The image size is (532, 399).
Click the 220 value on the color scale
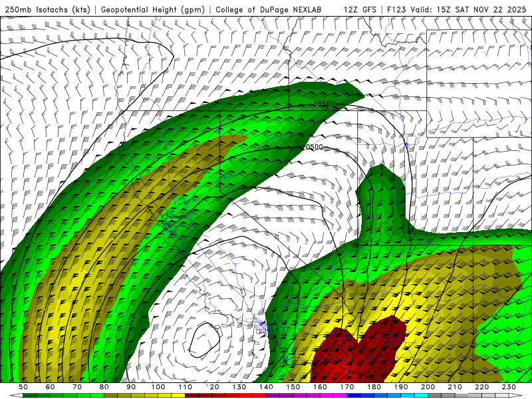pos(482,387)
